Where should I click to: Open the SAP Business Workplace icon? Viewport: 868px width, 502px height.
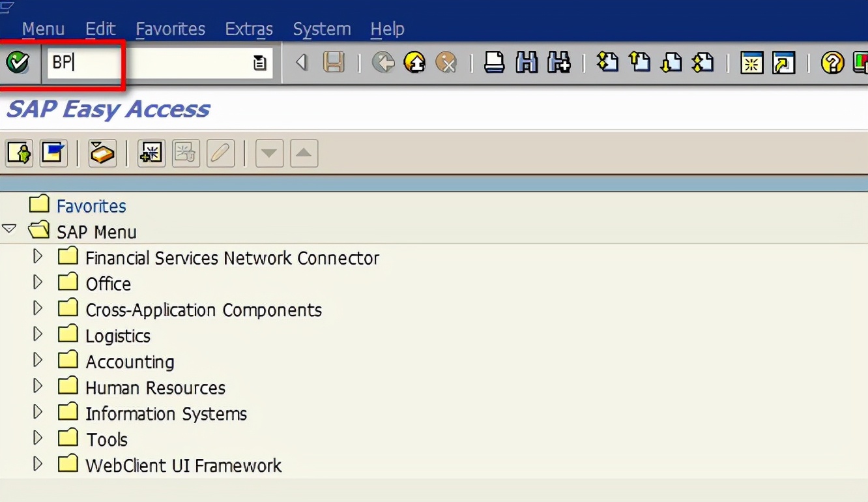coord(102,153)
